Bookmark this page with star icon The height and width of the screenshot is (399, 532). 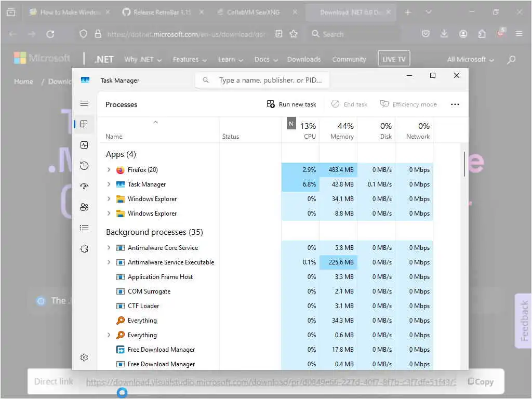click(x=294, y=34)
